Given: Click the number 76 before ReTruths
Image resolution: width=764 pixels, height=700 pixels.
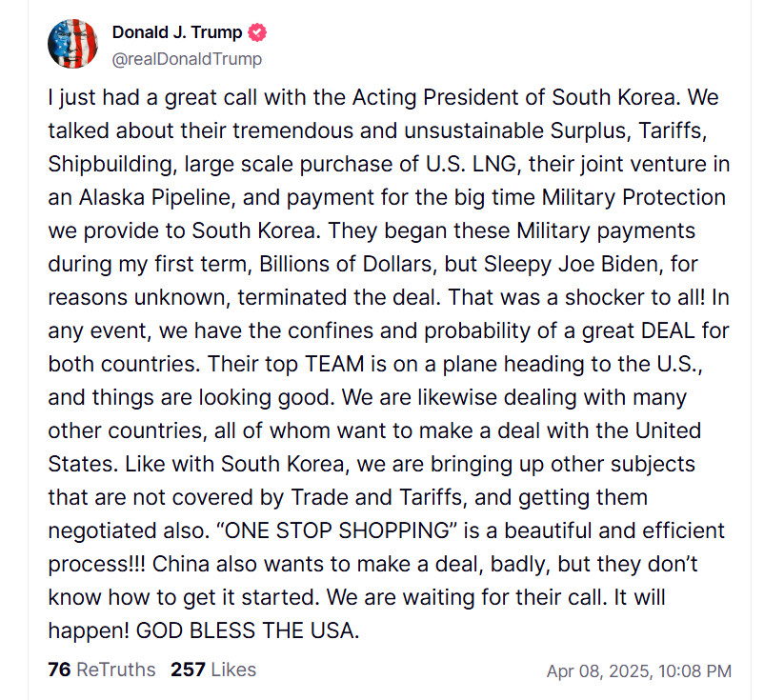Looking at the screenshot, I should (x=59, y=670).
